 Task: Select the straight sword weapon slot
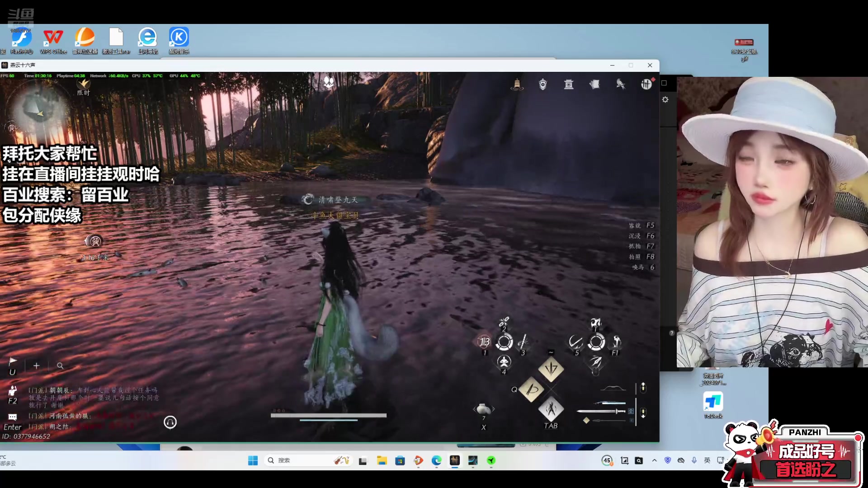601,411
